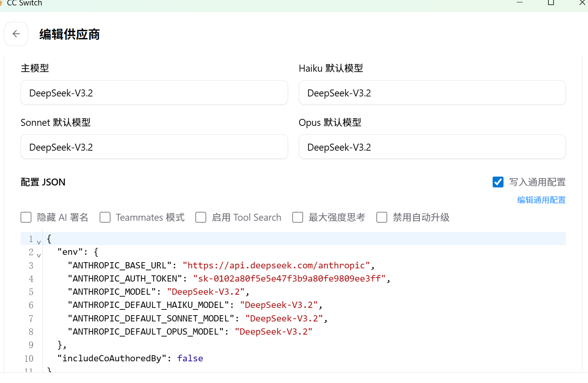Uncheck the 写入通用配置 checkbox
This screenshot has width=588, height=383.
click(x=498, y=182)
